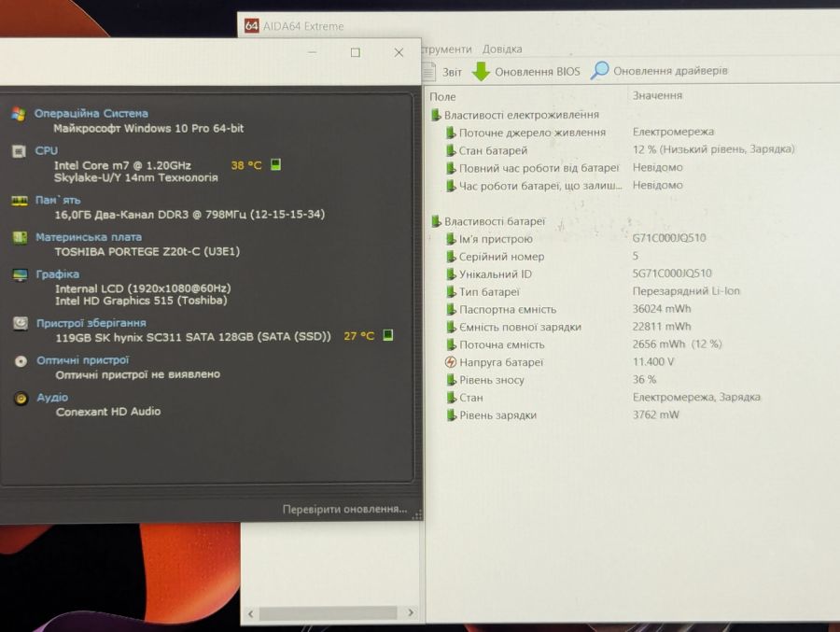This screenshot has width=840, height=632.
Task: Click the value 36024 mWh
Action: pos(662,309)
